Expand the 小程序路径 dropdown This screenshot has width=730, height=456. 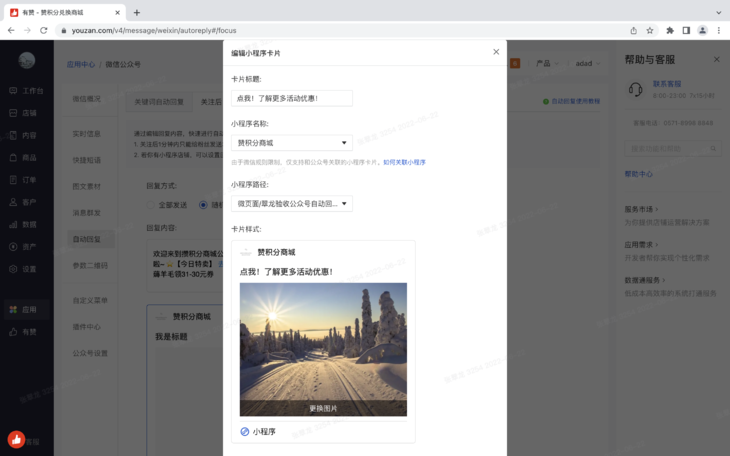[x=291, y=204]
